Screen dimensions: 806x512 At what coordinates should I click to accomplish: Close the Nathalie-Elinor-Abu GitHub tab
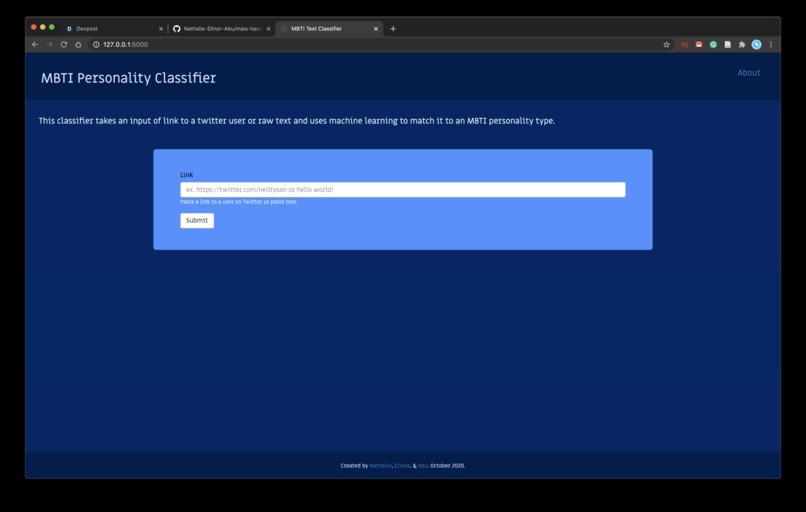point(268,29)
